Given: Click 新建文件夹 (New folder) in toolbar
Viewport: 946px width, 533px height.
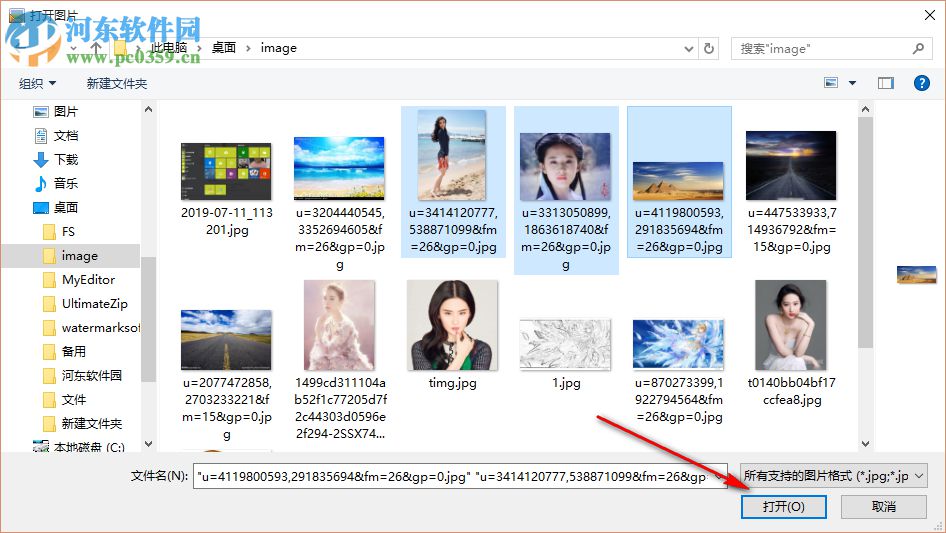Looking at the screenshot, I should tap(116, 84).
